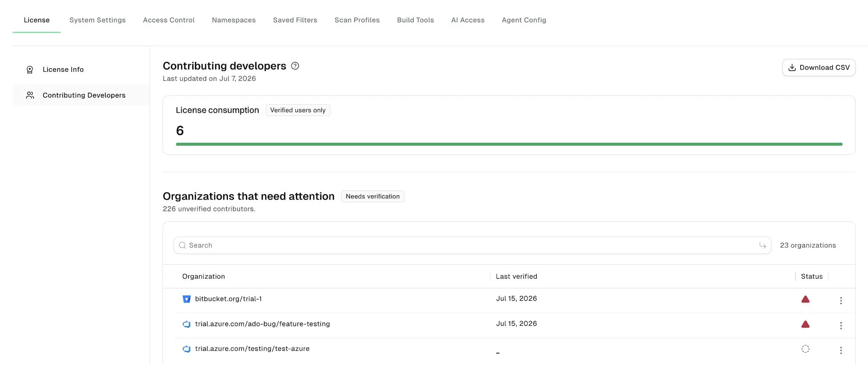This screenshot has width=868, height=365.
Task: Switch to the System Settings tab
Action: [97, 20]
